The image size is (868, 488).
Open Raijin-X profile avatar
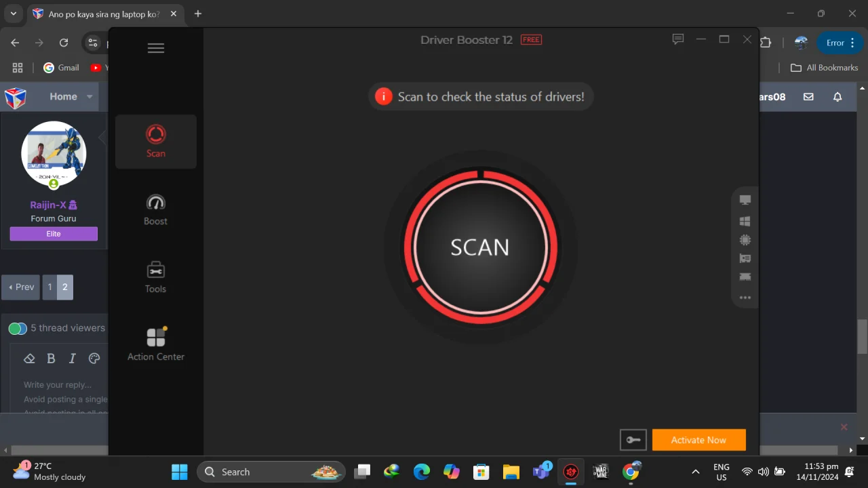[54, 154]
